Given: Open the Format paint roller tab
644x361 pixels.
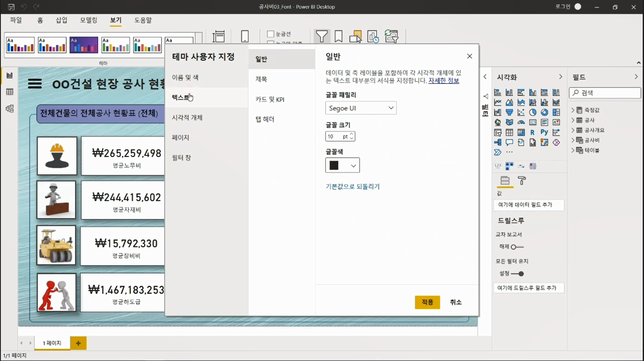Looking at the screenshot, I should coord(522,180).
